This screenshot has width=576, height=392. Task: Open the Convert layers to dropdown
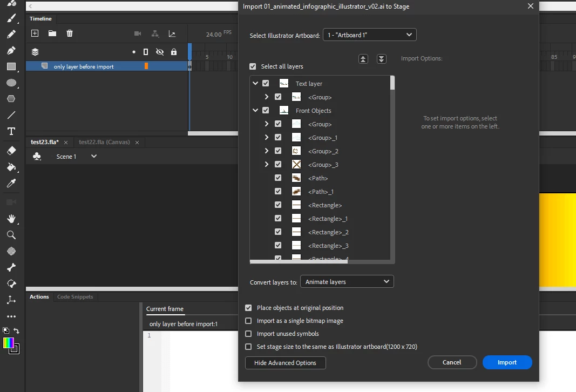(347, 282)
